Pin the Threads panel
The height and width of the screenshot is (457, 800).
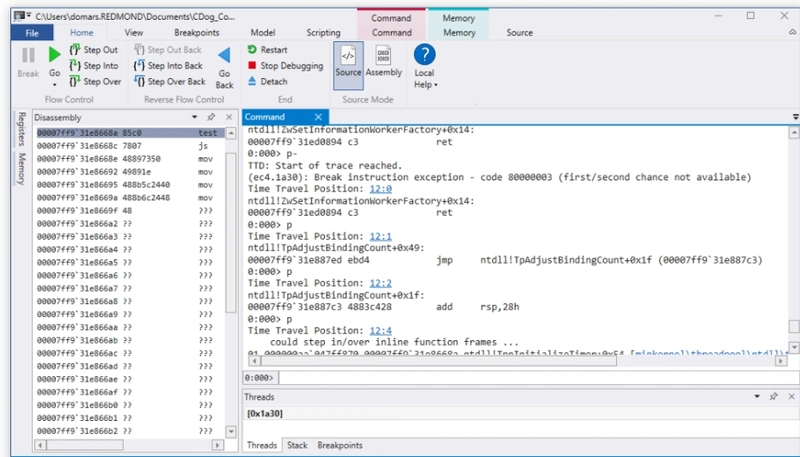(774, 397)
